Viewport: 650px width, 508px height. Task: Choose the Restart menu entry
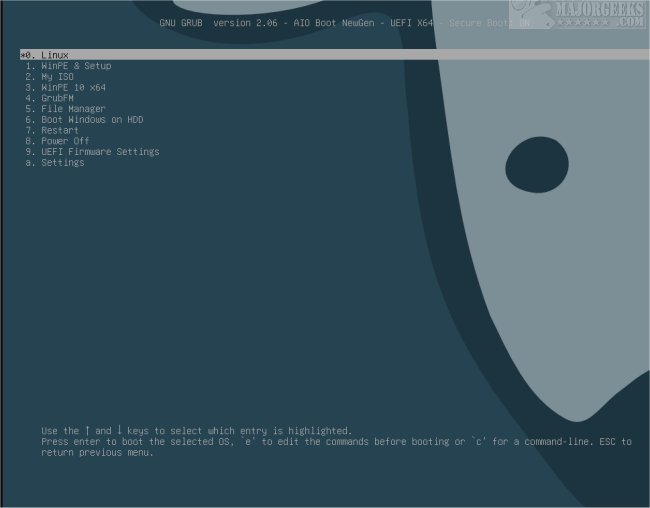coord(52,130)
